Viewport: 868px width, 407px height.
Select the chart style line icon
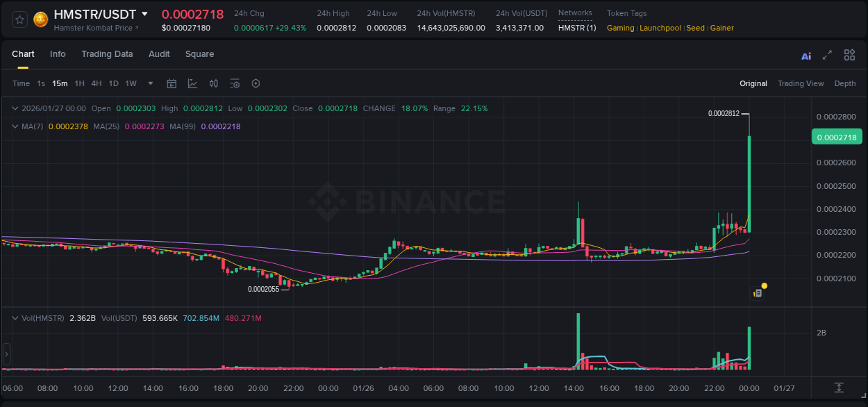[x=191, y=83]
